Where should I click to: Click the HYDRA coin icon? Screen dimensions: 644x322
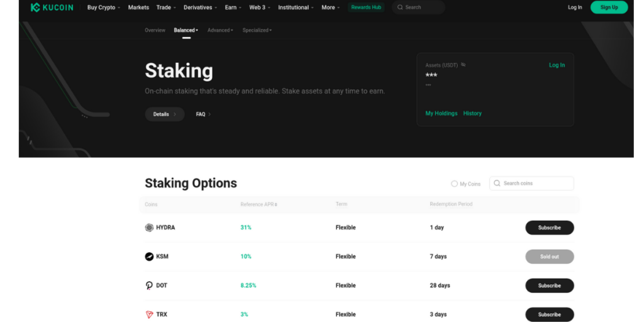pos(149,228)
